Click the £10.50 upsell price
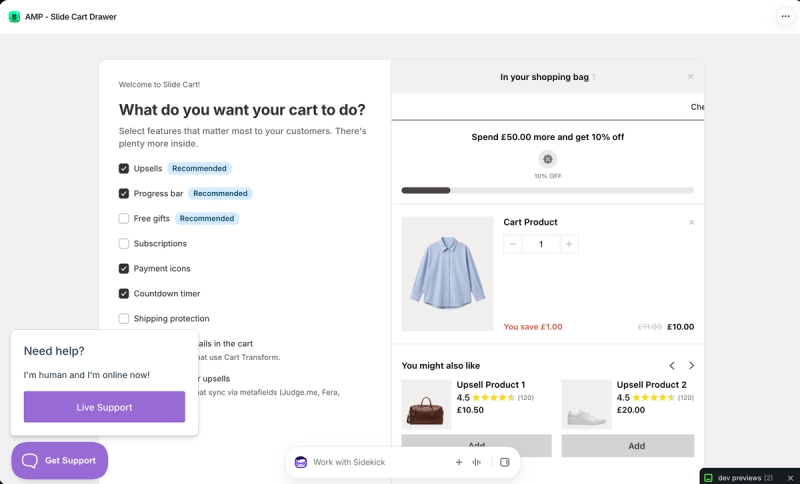Viewport: 800px width, 484px height. click(470, 410)
